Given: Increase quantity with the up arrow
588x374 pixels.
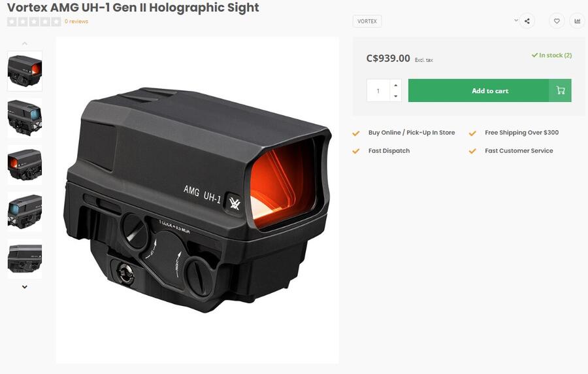Looking at the screenshot, I should tap(395, 85).
